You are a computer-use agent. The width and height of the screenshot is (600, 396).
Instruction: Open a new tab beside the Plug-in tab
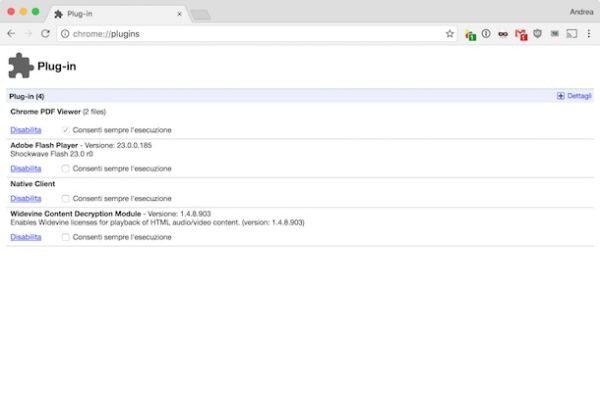point(201,15)
